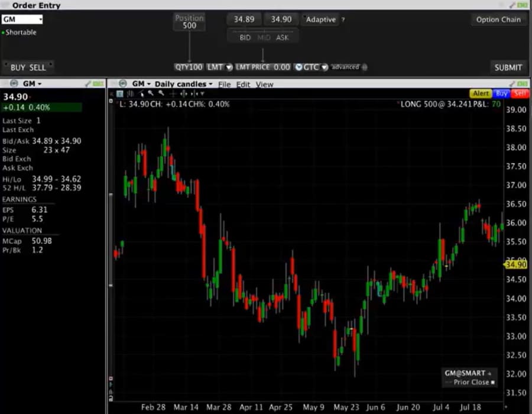The width and height of the screenshot is (532, 414).
Task: Click the green chain link icon of quote panel
Action: [98, 83]
